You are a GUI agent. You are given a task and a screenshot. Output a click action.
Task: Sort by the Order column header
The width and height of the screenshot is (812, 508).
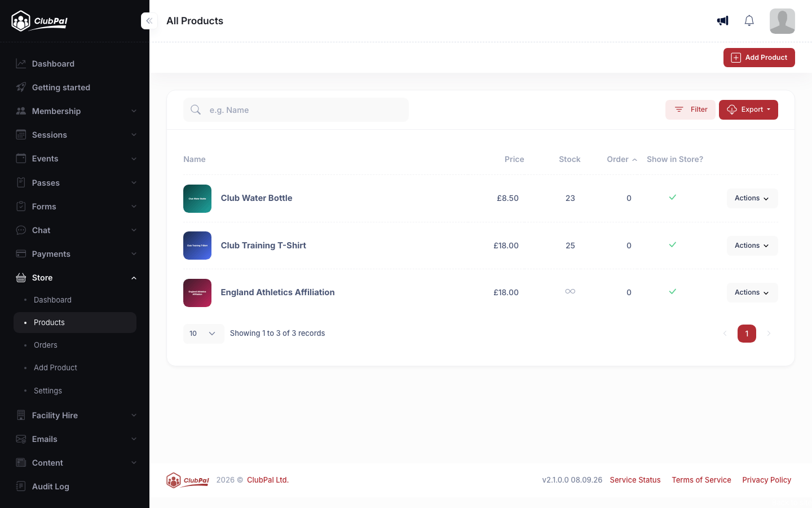622,159
